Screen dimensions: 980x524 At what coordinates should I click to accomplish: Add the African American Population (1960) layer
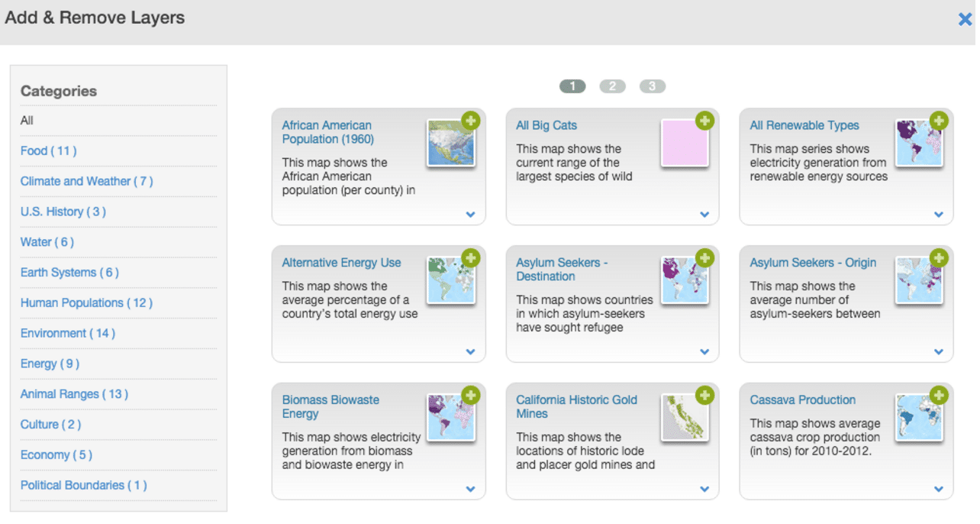tap(470, 121)
